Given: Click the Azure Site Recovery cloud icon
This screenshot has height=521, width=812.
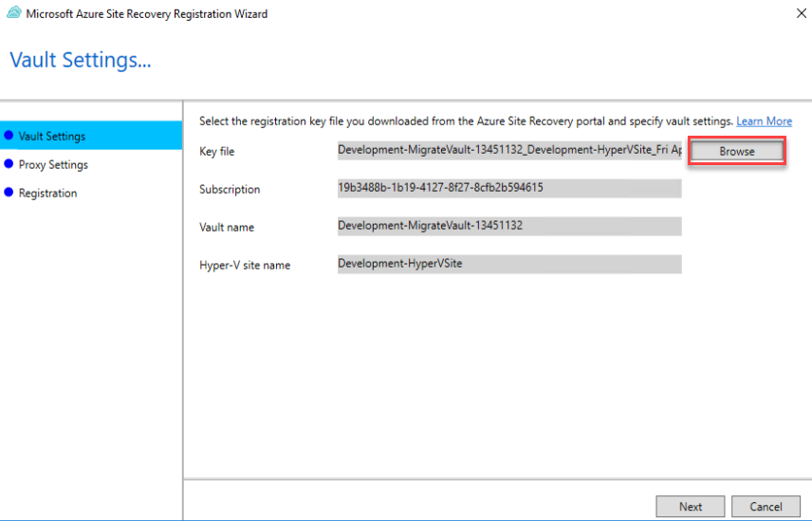Looking at the screenshot, I should 14,12.
